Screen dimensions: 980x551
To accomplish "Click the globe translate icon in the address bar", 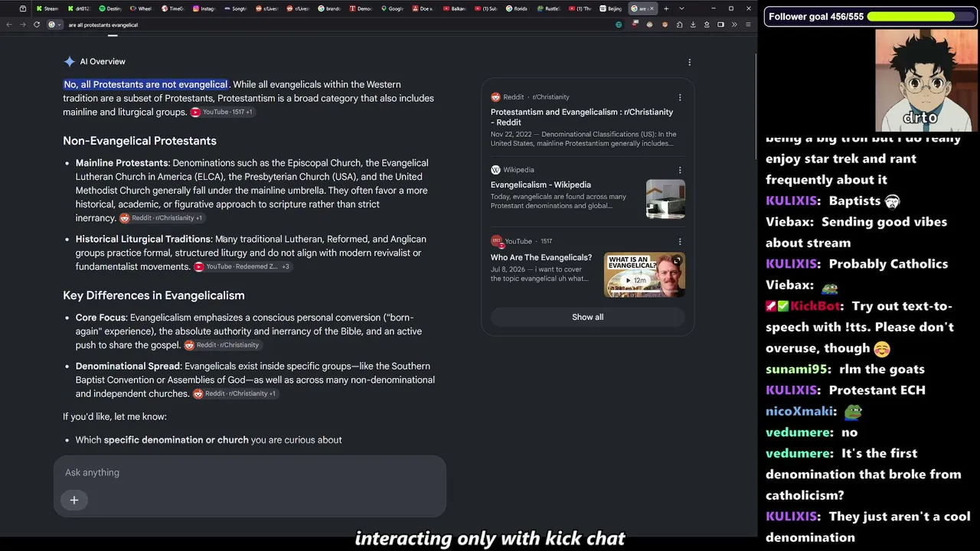I will coord(619,24).
